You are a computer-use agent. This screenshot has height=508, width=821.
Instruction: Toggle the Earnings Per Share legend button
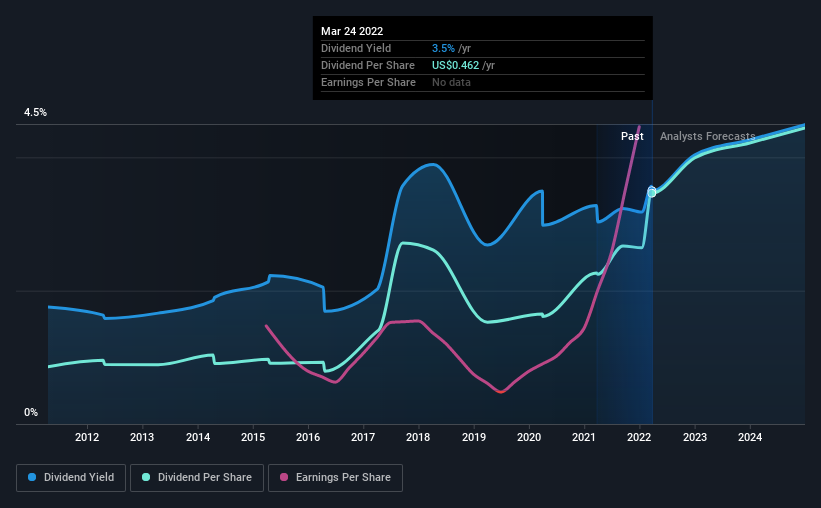point(335,478)
